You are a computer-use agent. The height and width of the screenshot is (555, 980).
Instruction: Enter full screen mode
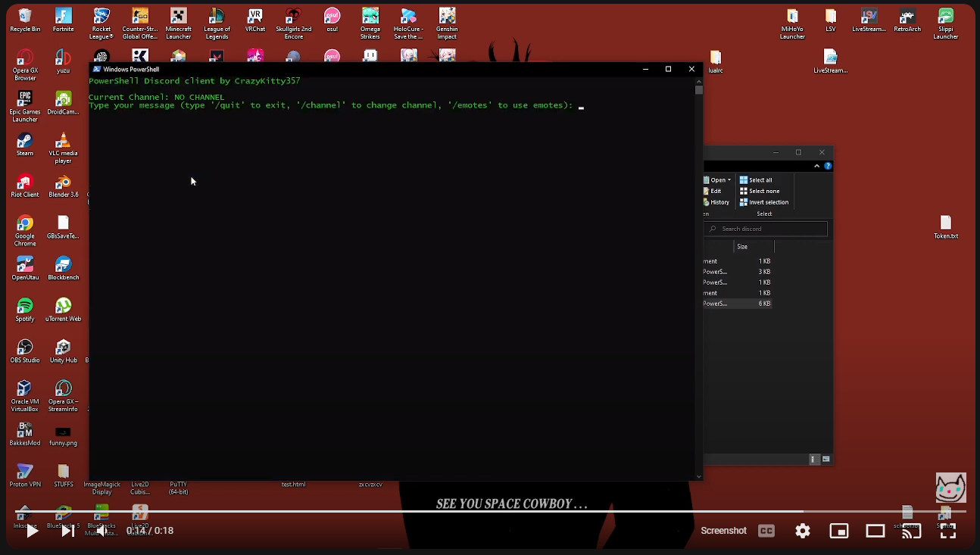point(948,531)
